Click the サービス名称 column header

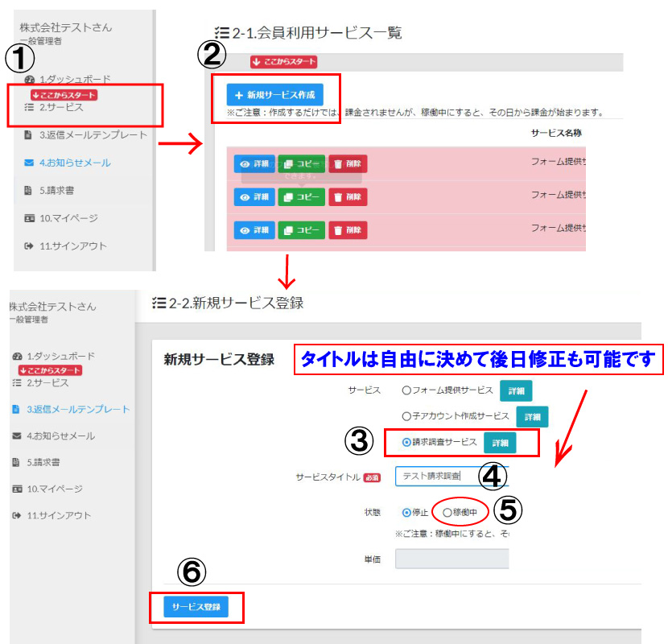pos(556,133)
